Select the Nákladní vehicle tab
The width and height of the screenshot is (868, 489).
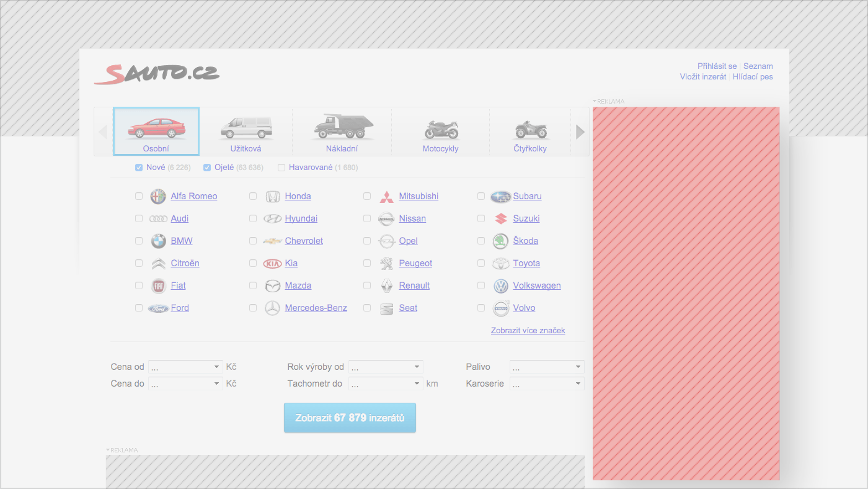pyautogui.click(x=342, y=131)
